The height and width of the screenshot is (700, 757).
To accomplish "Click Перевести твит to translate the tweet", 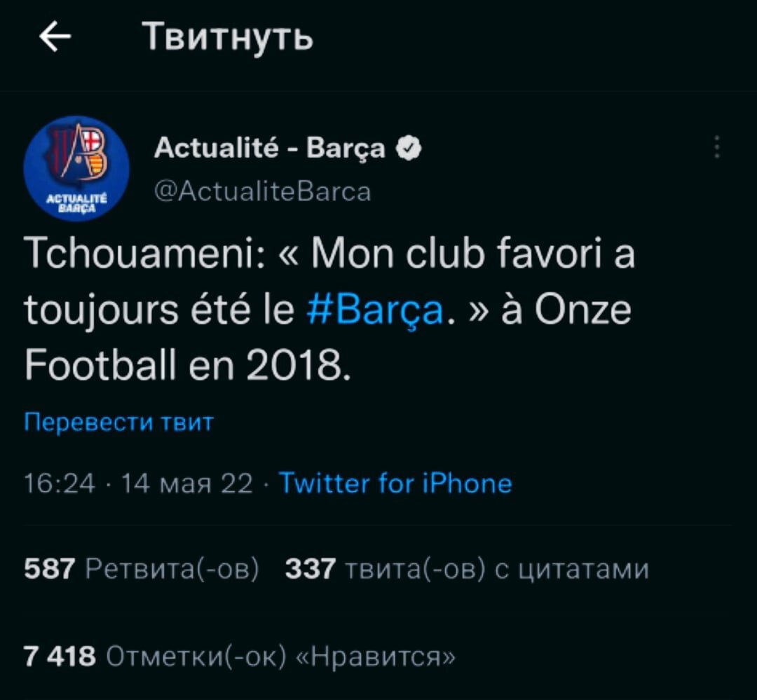I will pos(118,422).
